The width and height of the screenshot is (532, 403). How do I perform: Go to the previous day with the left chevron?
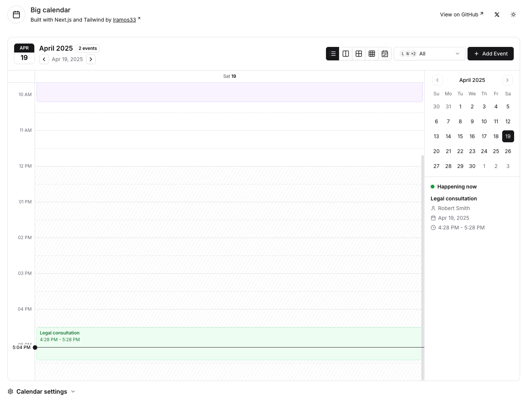point(44,59)
